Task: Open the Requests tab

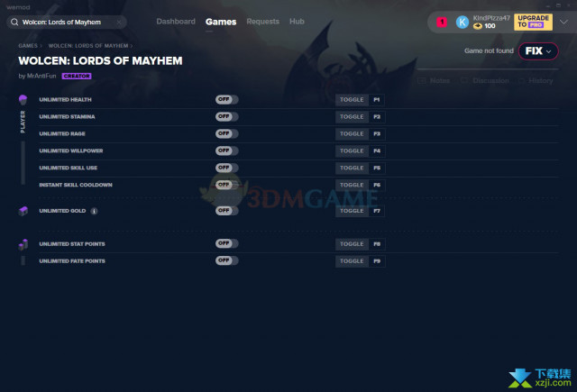Action: (x=262, y=22)
